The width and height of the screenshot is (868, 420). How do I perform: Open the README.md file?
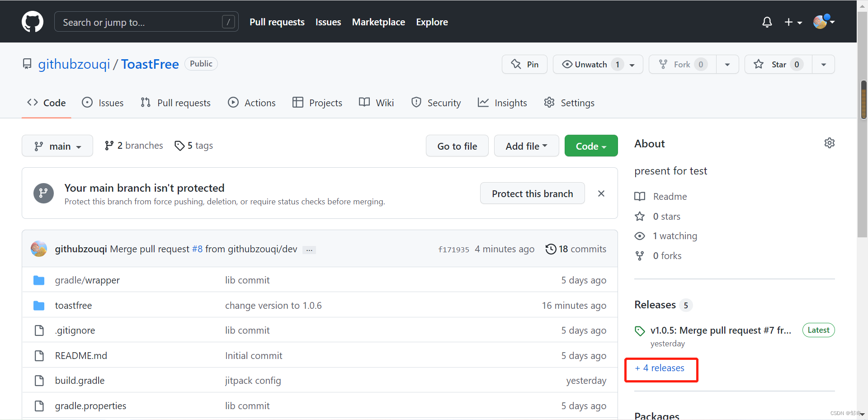(x=81, y=356)
